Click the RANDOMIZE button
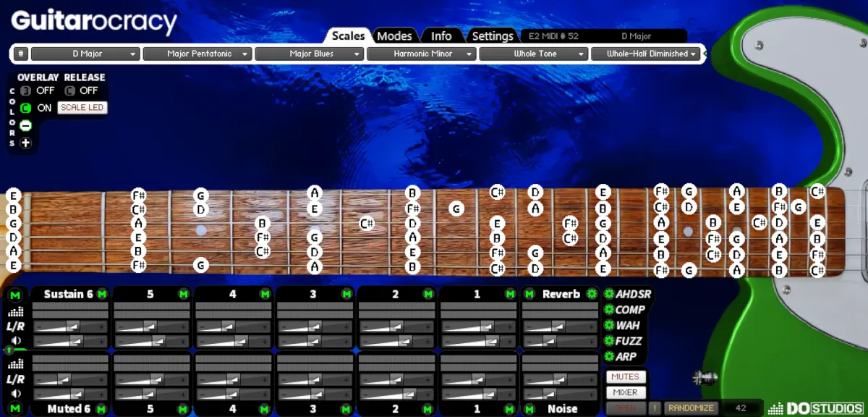Screen dimensions: 868x417 (692, 408)
